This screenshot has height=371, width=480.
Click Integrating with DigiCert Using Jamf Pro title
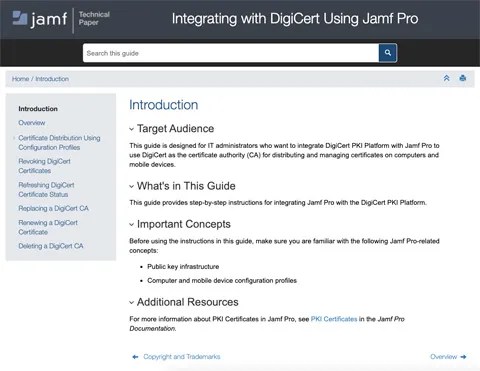tap(295, 19)
